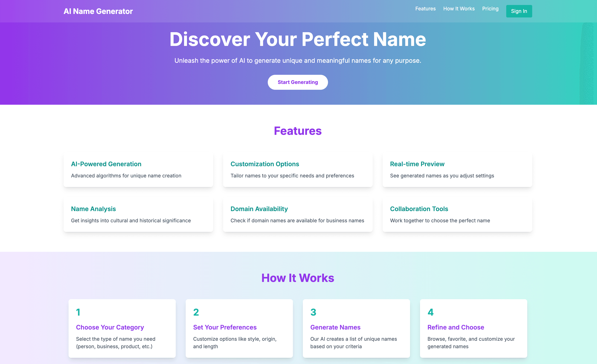
Task: Click the Sign In button
Action: click(x=519, y=11)
